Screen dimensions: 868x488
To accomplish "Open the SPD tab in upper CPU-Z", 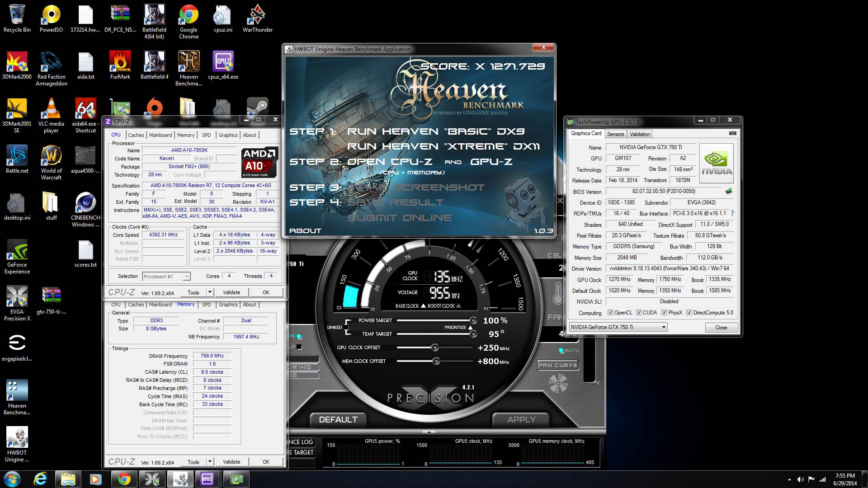I will click(207, 135).
